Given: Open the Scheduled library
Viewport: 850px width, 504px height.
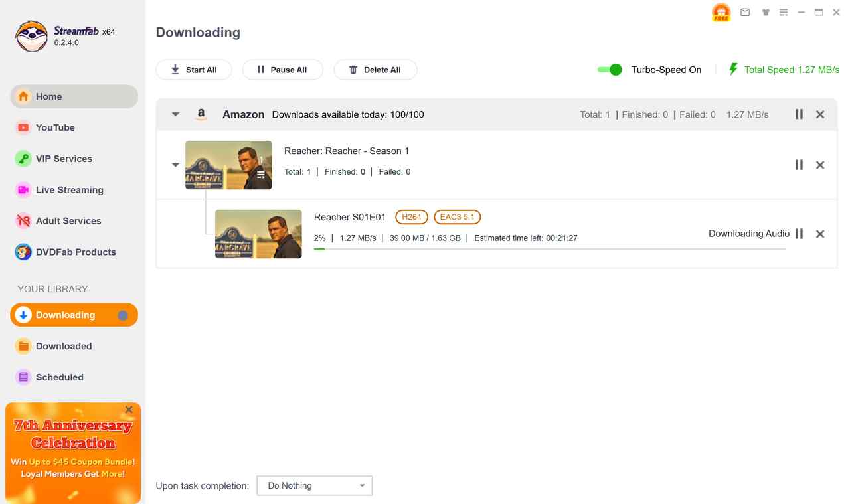Looking at the screenshot, I should (x=74, y=377).
